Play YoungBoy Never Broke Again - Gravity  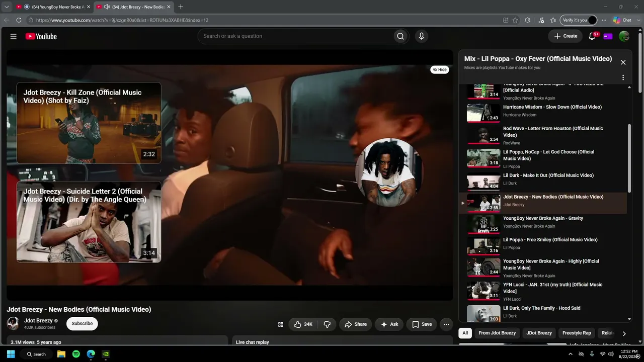542,224
